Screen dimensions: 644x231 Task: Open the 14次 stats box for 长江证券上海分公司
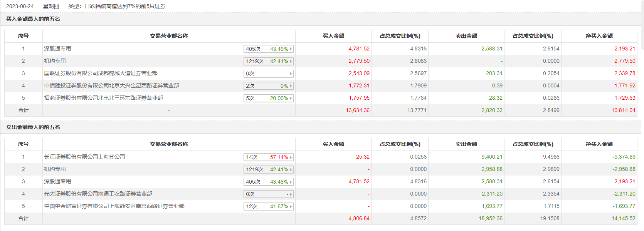(268, 157)
